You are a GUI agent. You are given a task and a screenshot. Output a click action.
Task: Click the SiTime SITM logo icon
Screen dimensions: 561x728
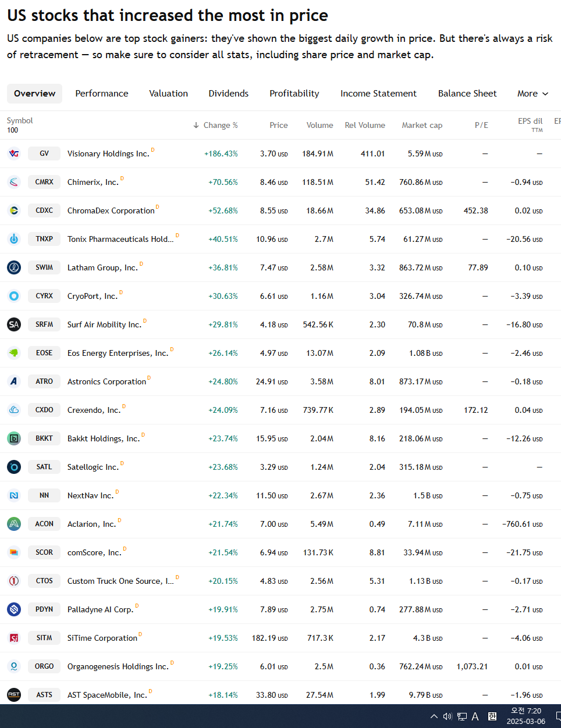14,638
